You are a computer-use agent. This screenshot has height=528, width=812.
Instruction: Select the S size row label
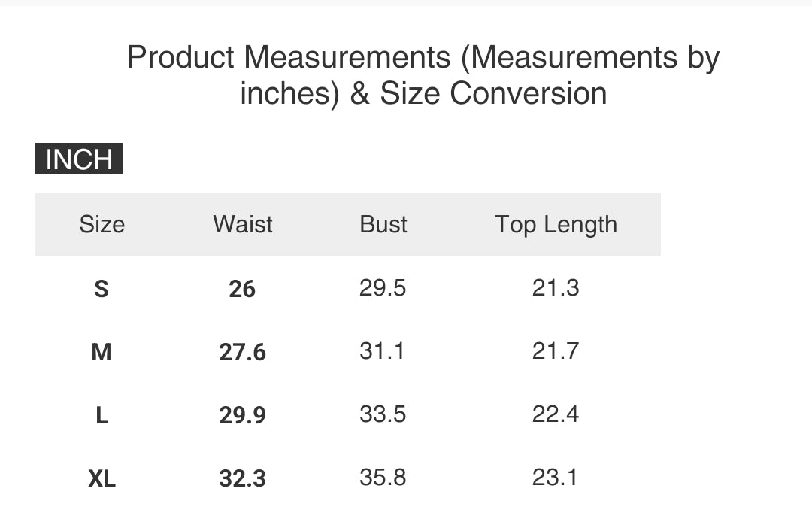101,289
